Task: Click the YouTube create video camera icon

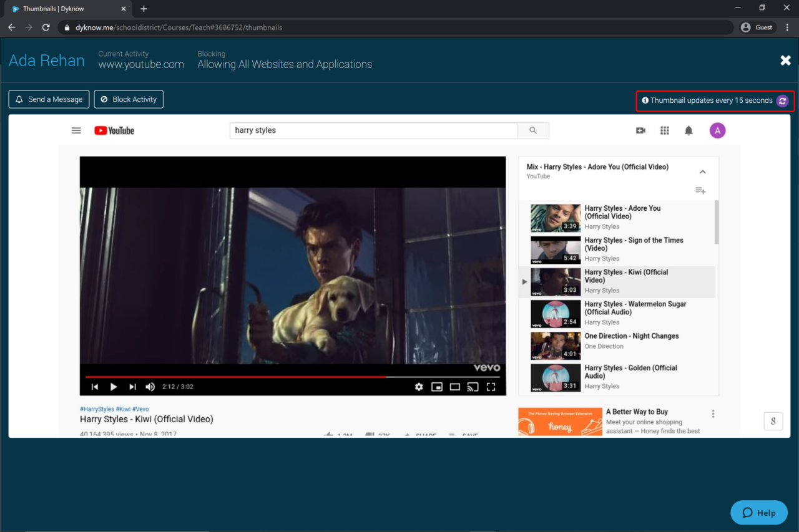Action: pyautogui.click(x=640, y=130)
